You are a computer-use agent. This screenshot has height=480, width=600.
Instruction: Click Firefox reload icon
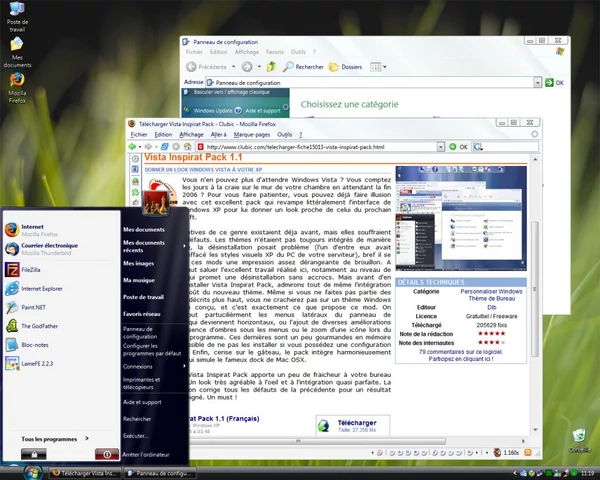coord(165,147)
